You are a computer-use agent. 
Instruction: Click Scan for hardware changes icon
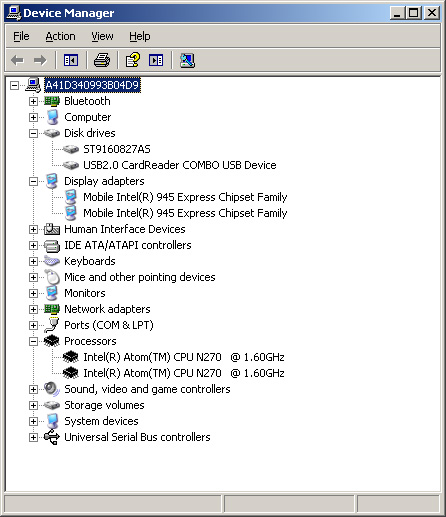tap(187, 60)
